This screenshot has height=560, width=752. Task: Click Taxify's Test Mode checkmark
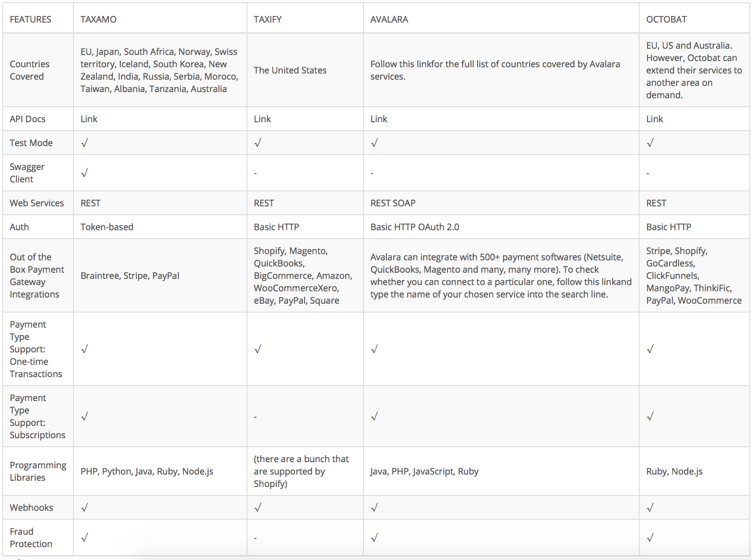coord(258,143)
